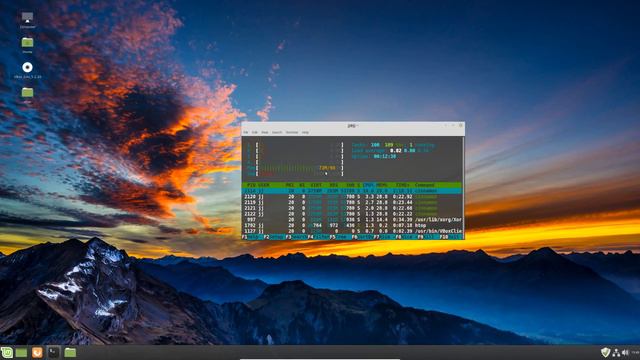Launch Firefox from the taskbar
The height and width of the screenshot is (360, 640).
(x=37, y=352)
